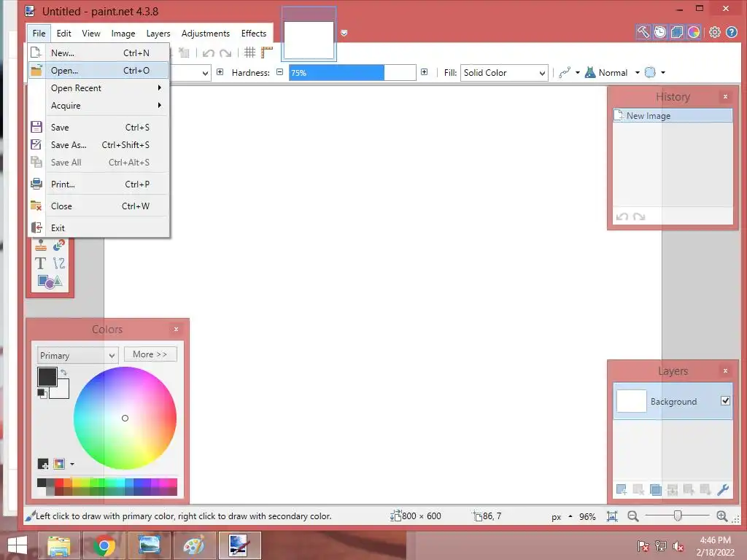Viewport: 747px width, 560px height.
Task: Click the toolbar Undo arrow
Action: pyautogui.click(x=208, y=52)
